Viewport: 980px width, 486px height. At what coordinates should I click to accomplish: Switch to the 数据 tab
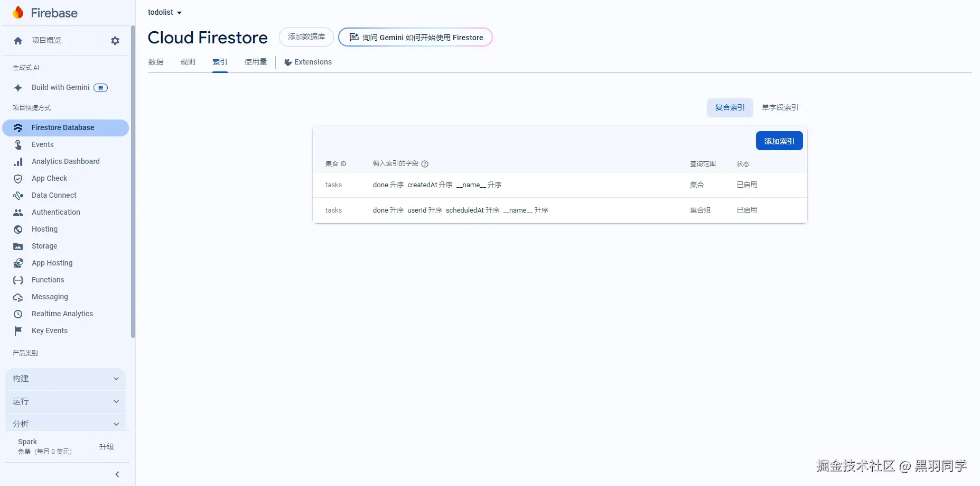156,62
